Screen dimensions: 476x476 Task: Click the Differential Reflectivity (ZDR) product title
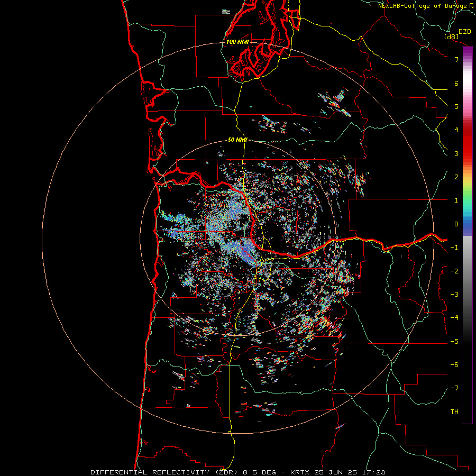coord(165,472)
